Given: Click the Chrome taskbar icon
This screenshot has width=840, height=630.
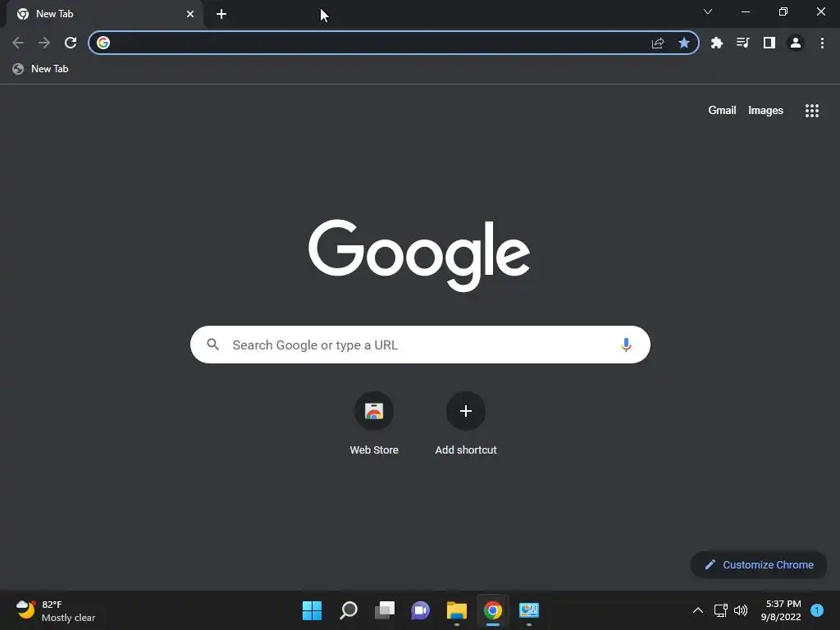Looking at the screenshot, I should [492, 610].
